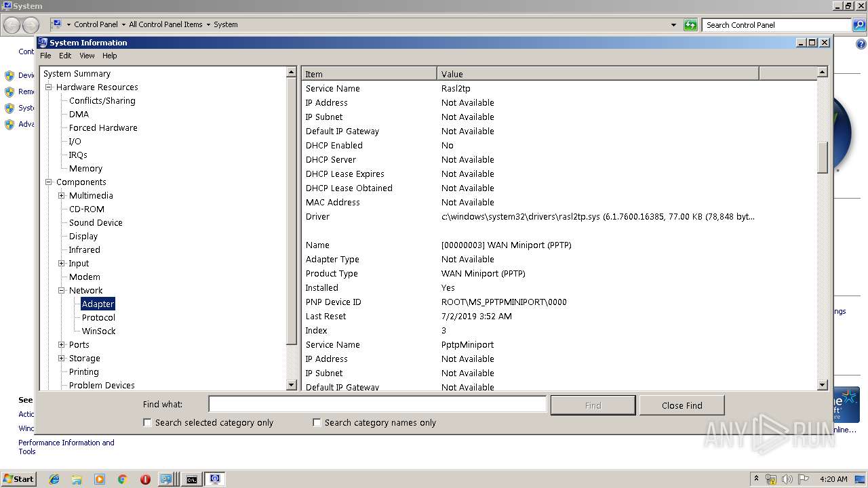Select CD-ROM tree item
This screenshot has height=488, width=868.
87,209
